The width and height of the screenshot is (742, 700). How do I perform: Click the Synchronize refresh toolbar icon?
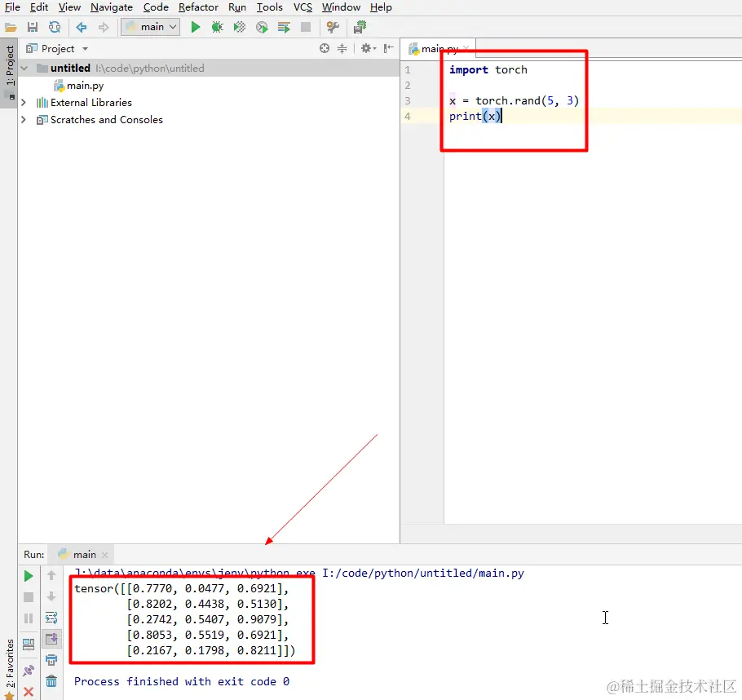(x=55, y=28)
